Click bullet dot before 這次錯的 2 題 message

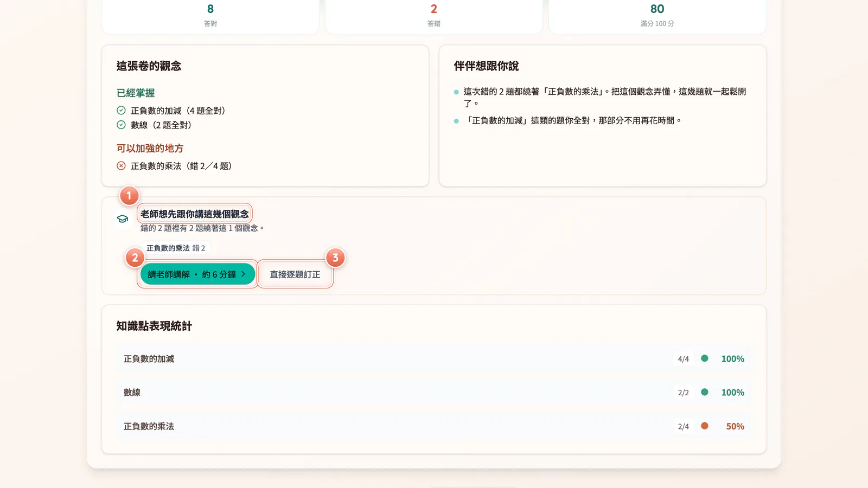pos(456,92)
